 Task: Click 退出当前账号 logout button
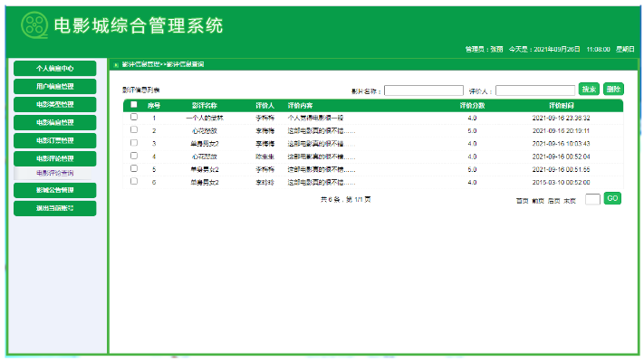55,208
